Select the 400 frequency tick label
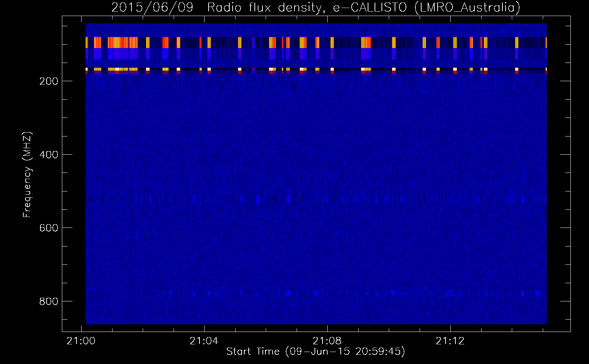 coord(49,155)
